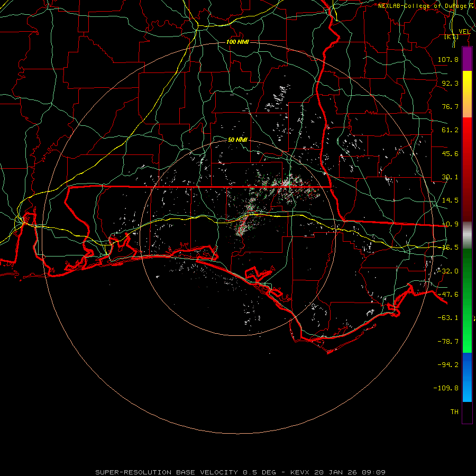The height and width of the screenshot is (476, 476).
Task: Click the green segment of the color bar
Action: tap(467, 300)
